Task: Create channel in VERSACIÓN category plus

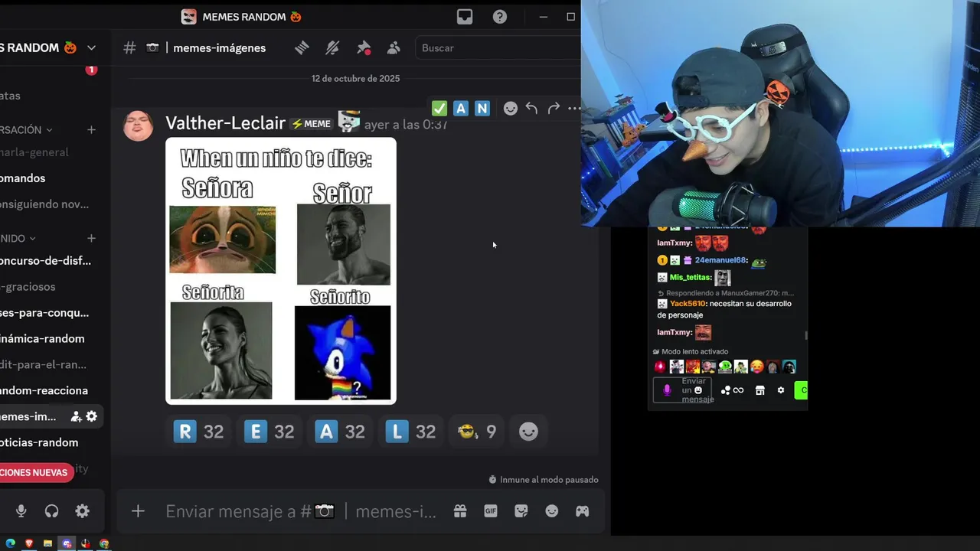Action: (x=91, y=130)
